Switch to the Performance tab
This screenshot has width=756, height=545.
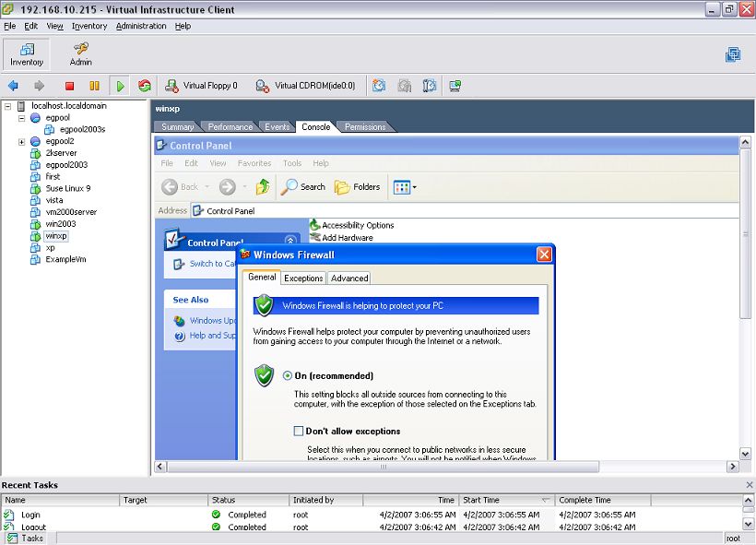(230, 127)
